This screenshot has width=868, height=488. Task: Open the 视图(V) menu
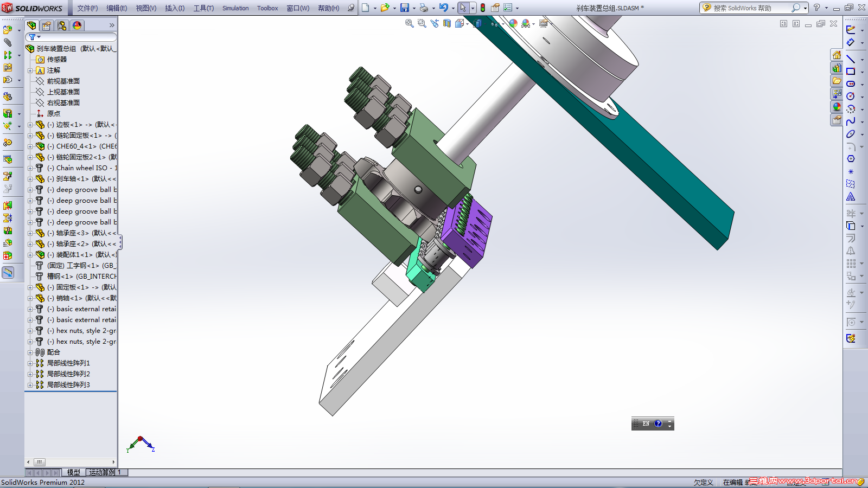[146, 8]
